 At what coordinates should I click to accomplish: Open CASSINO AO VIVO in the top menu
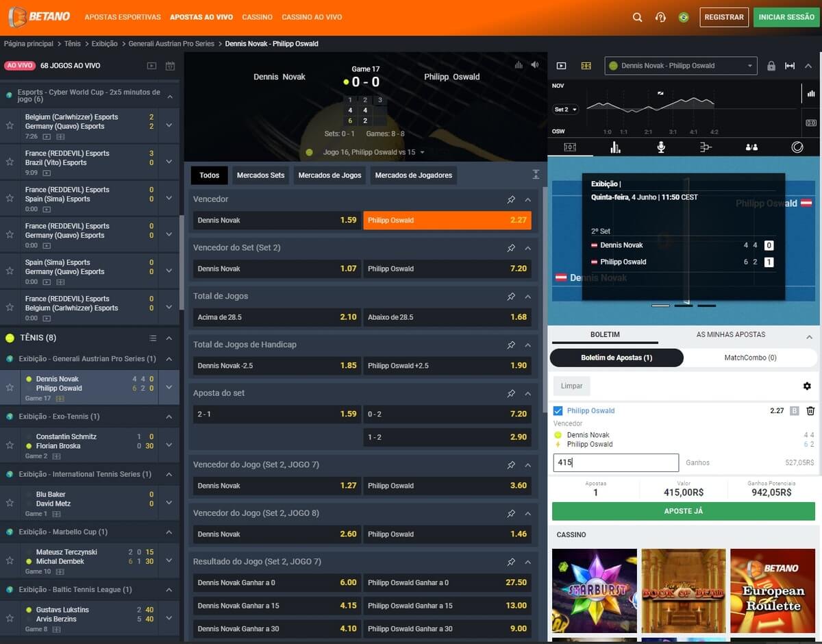coord(312,17)
